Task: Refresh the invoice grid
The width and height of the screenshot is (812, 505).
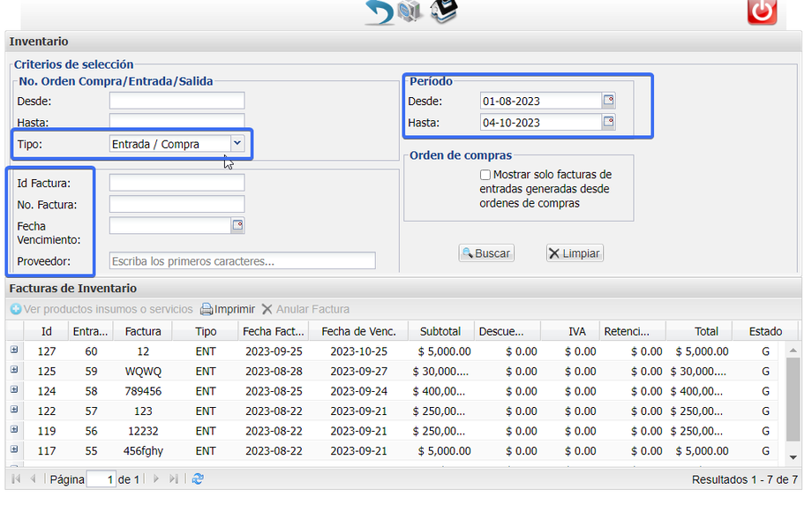Action: click(x=198, y=479)
